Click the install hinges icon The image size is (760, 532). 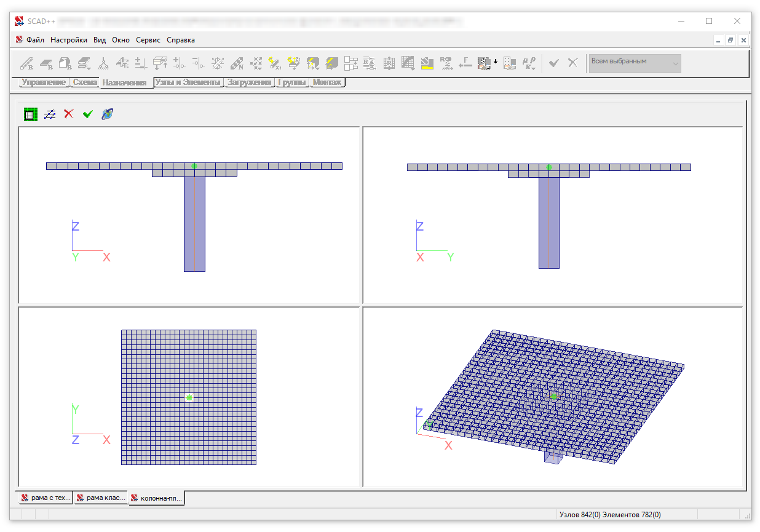coord(179,63)
